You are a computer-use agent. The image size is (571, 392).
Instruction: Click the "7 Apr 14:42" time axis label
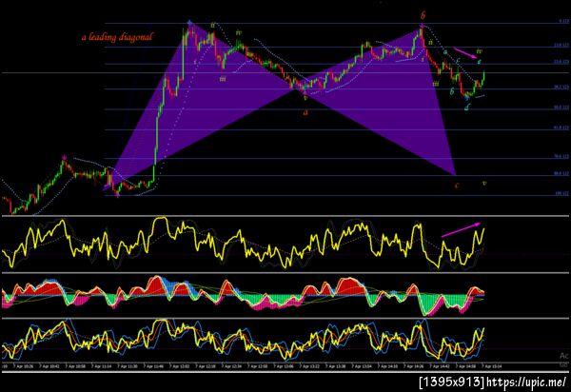point(440,366)
